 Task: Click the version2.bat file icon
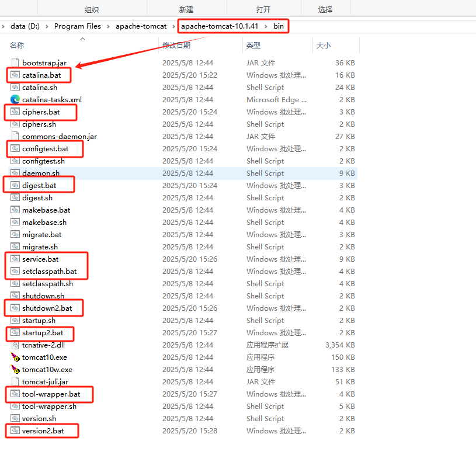15,430
